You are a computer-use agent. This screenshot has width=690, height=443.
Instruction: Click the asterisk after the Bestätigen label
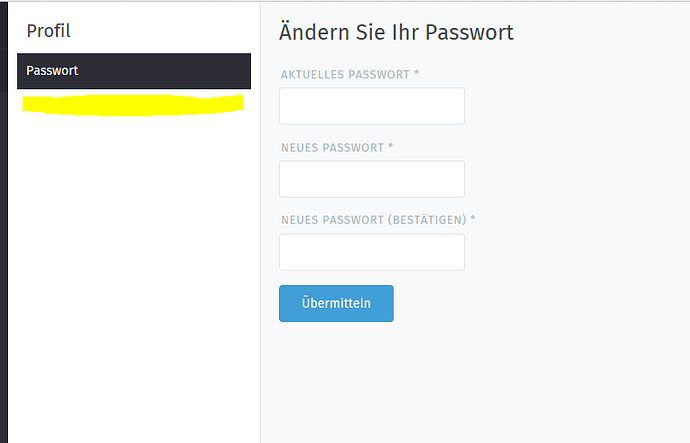coord(473,218)
